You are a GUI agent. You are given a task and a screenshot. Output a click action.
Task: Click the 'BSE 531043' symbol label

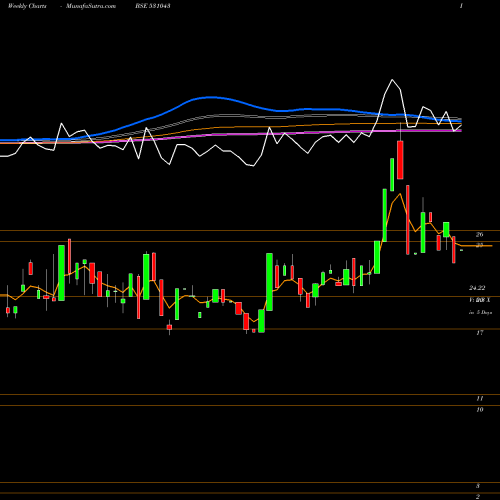click(x=153, y=6)
